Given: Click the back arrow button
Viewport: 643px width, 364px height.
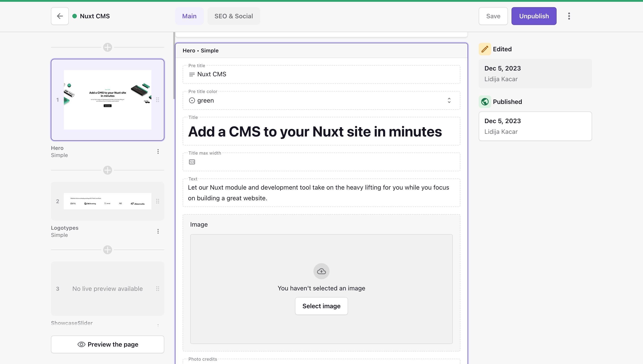Looking at the screenshot, I should click(60, 16).
